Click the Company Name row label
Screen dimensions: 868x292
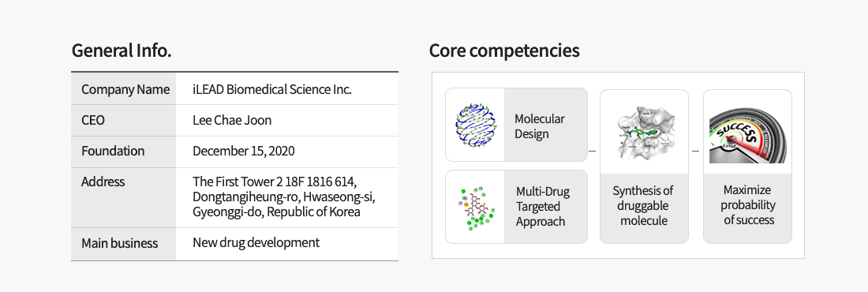click(x=125, y=89)
